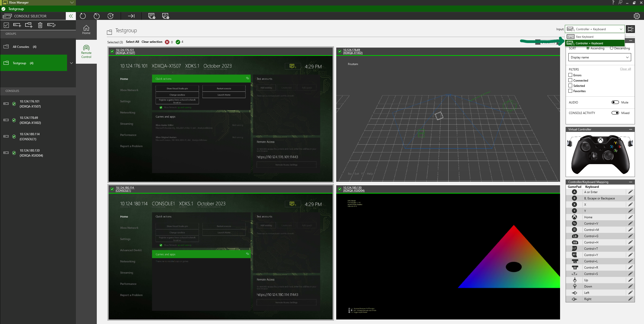Viewport: 644px width, 324px height.
Task: Collapse the Virtual Controller panel
Action: [x=631, y=129]
